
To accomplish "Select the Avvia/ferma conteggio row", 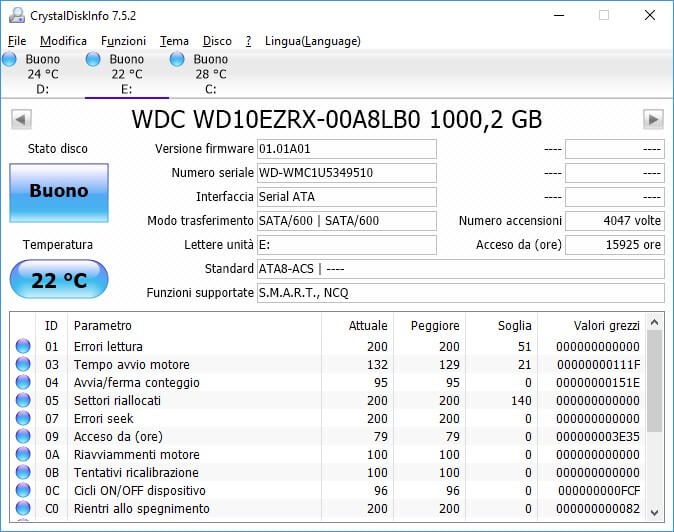I will coord(328,382).
